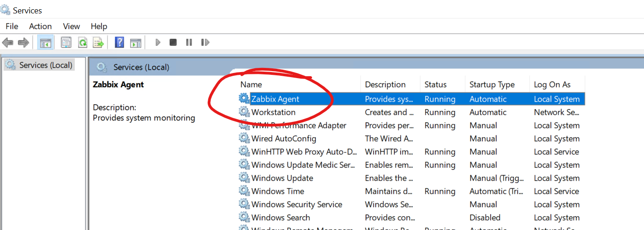Click the gear icon beside Zabbix Agent
Image resolution: width=644 pixels, height=230 pixels.
point(244,98)
